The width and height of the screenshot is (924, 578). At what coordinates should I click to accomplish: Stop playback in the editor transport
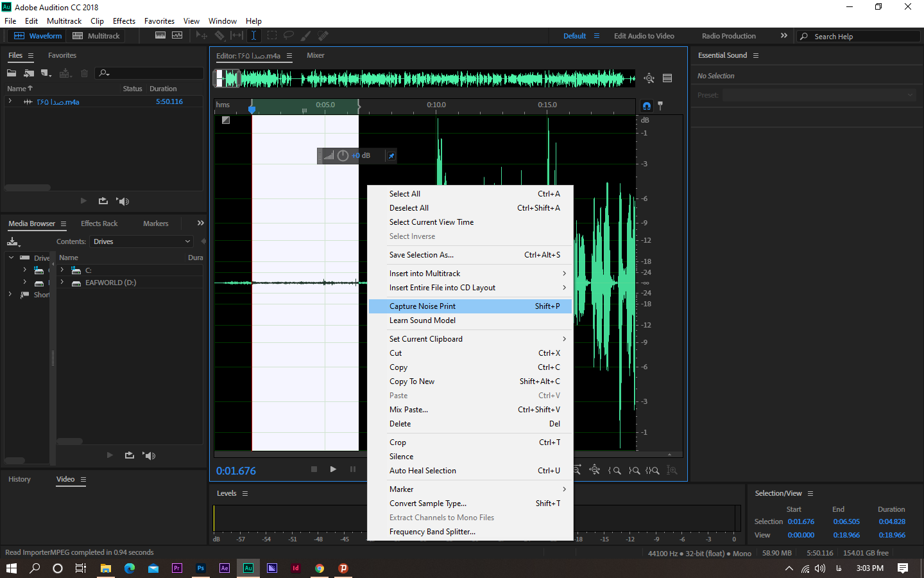314,469
